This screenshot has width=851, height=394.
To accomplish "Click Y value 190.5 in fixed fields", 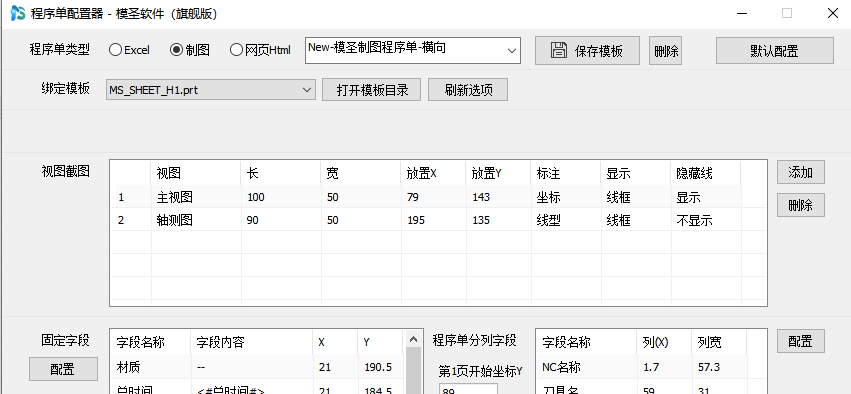I will click(381, 367).
